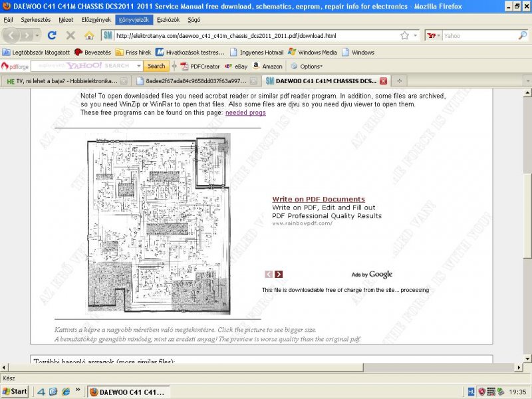
Task: Open the Súgó menu
Action: coord(194,20)
